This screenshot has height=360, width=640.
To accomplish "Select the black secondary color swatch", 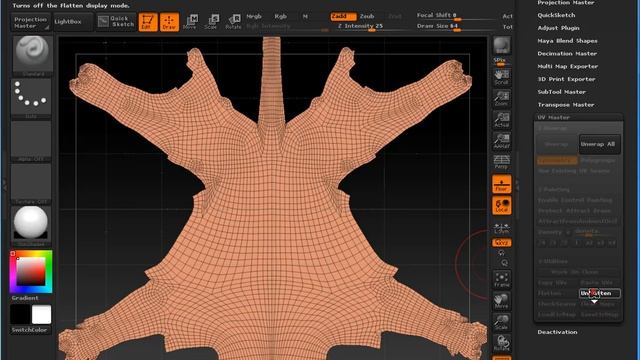I will click(20, 315).
